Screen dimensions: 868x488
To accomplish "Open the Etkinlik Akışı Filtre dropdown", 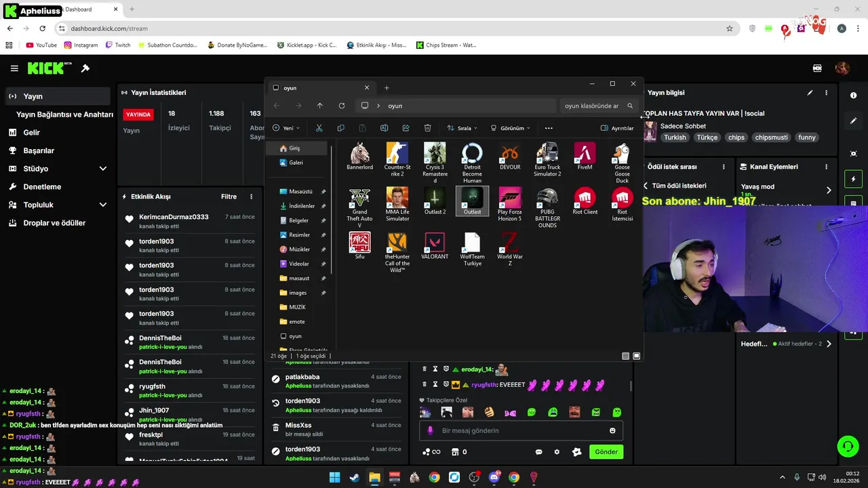I will tap(229, 197).
